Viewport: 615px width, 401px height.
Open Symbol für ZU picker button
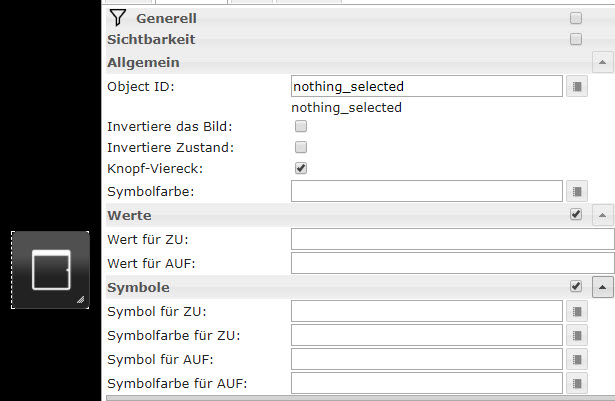pyautogui.click(x=577, y=311)
